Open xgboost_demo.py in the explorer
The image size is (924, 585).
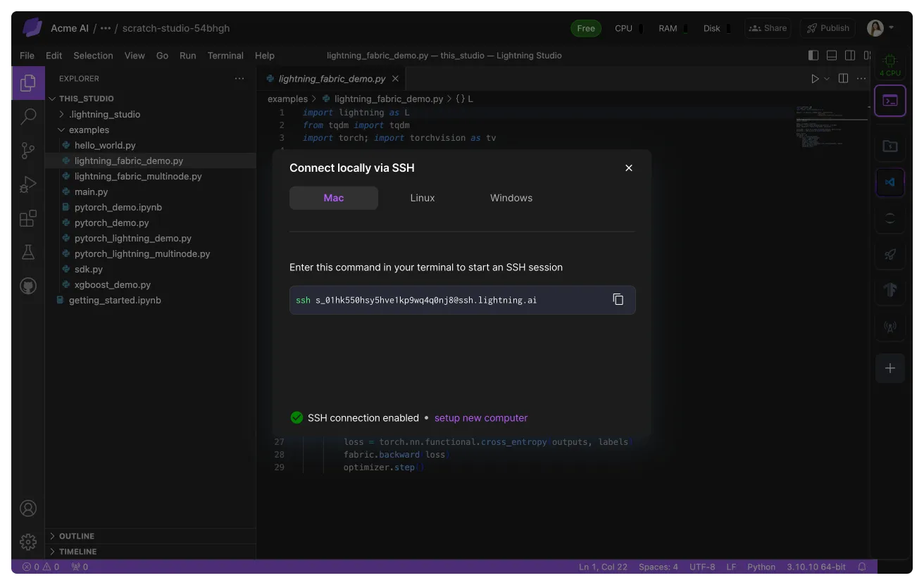coord(113,284)
